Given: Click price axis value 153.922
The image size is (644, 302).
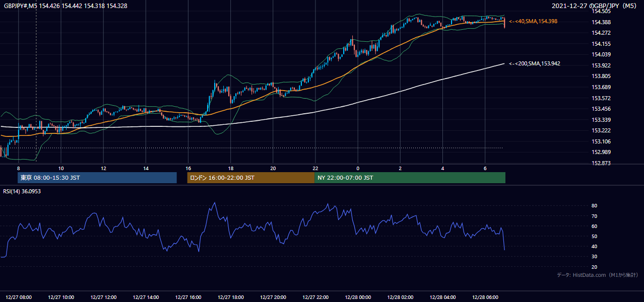Looking at the screenshot, I should pos(601,65).
